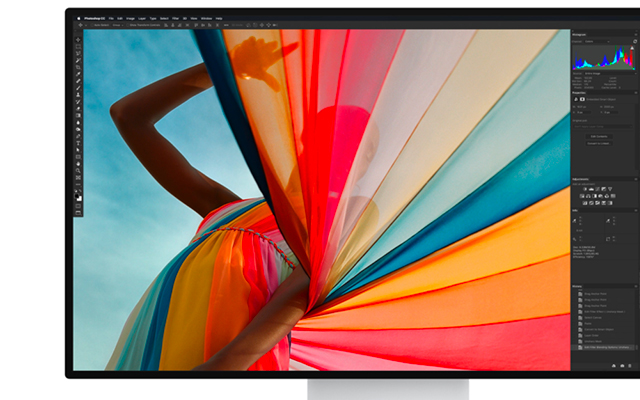Open the Window menu
The width and height of the screenshot is (640, 400).
point(207,18)
